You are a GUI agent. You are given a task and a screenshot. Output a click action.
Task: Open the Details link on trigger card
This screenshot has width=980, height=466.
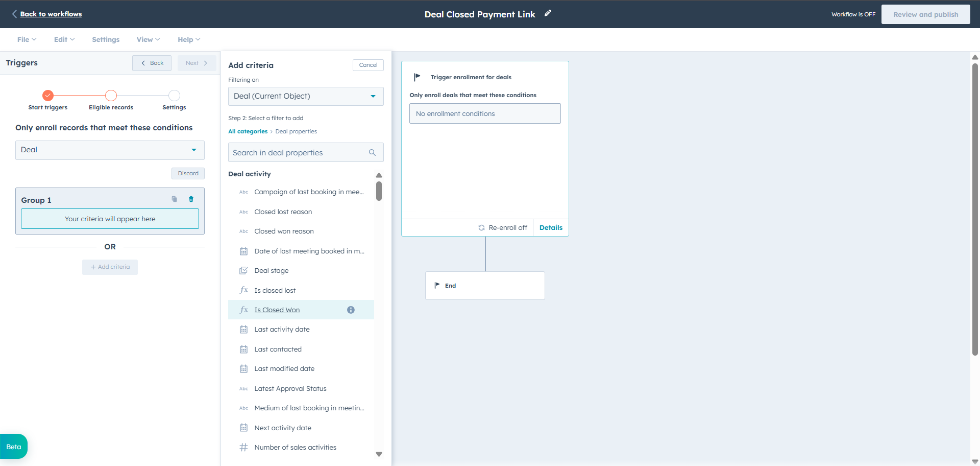click(x=551, y=228)
